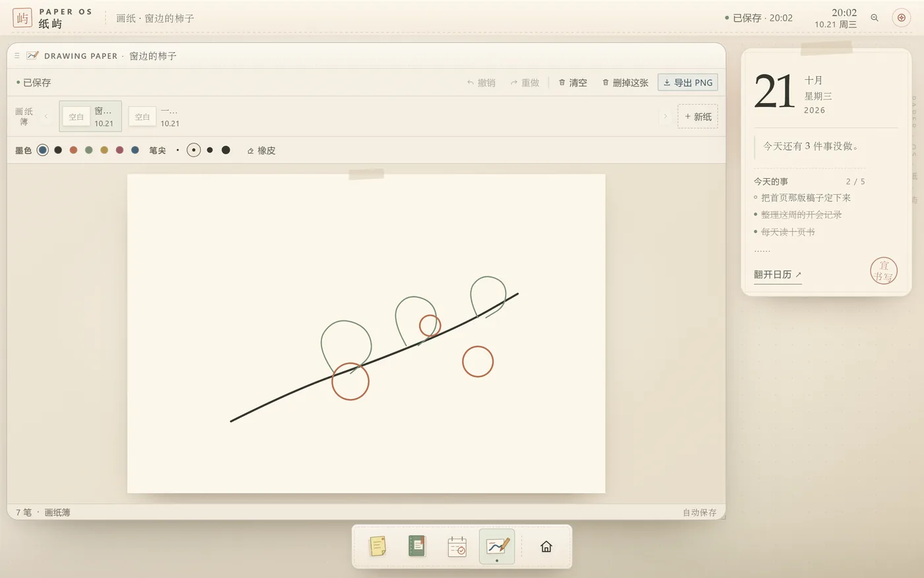Screen dimensions: 924x578
Task: Select the 窗… 10.21 sheet thumbnail
Action: pyautogui.click(x=90, y=117)
